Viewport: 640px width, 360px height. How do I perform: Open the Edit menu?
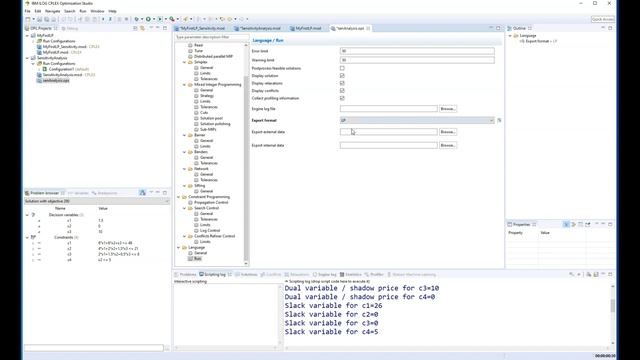click(x=38, y=11)
